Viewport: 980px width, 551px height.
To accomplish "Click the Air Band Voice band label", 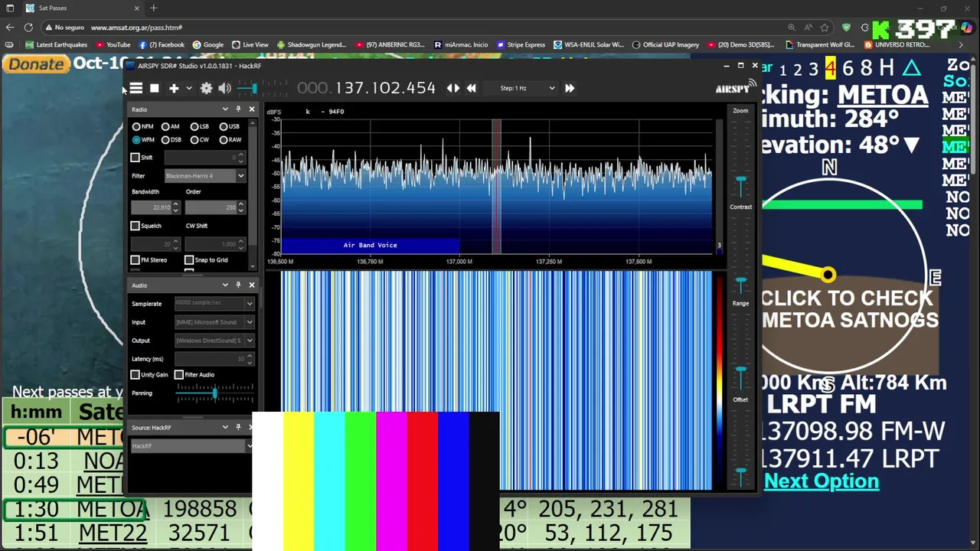I will tap(370, 245).
